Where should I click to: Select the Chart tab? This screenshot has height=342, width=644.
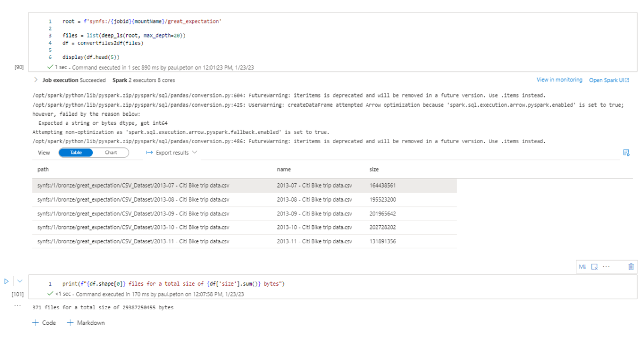pyautogui.click(x=111, y=153)
